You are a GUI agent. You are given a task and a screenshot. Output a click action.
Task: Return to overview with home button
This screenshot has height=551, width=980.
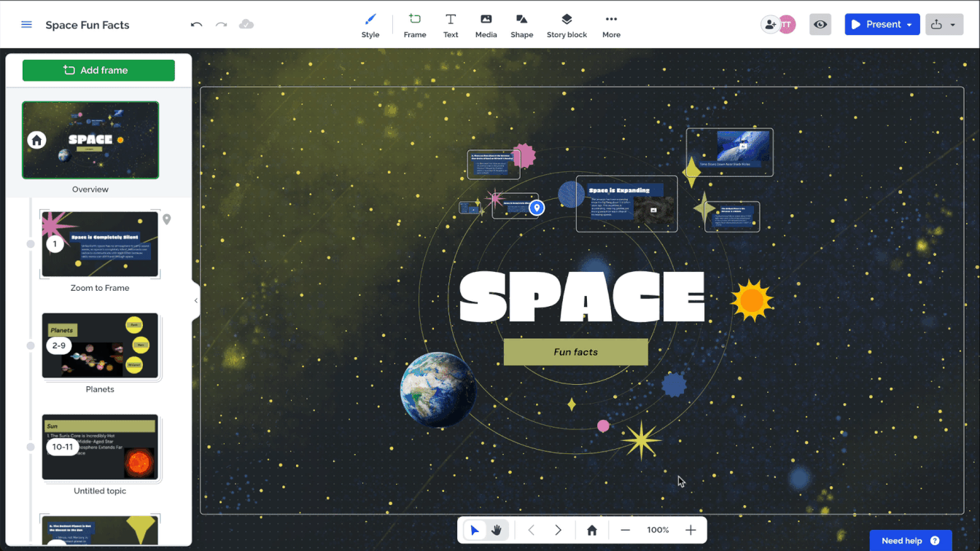coord(592,531)
